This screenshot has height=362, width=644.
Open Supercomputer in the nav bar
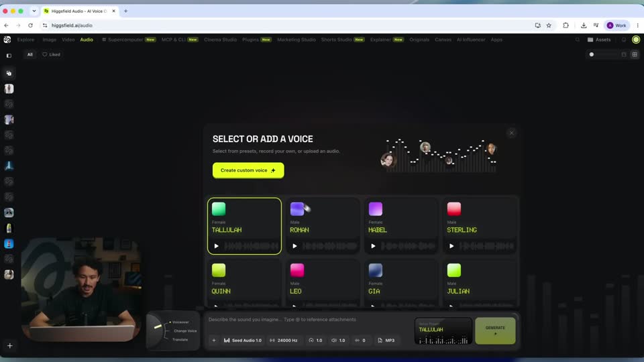click(129, 40)
